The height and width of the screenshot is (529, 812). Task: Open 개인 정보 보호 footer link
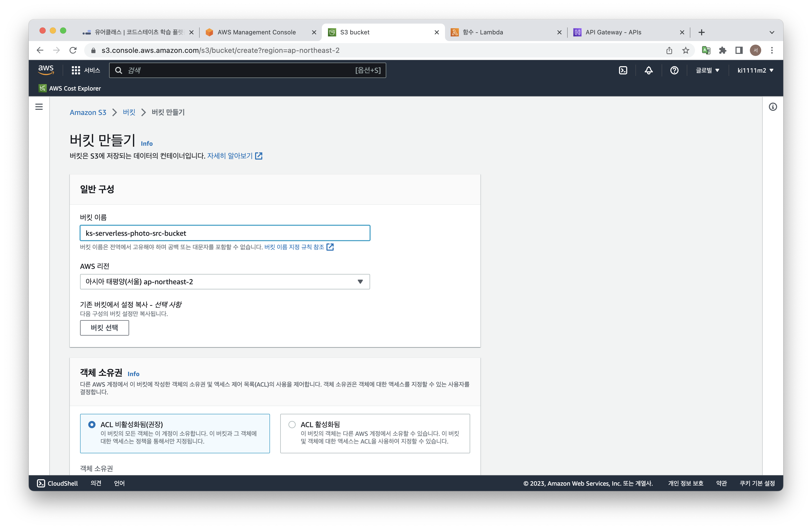coord(685,483)
